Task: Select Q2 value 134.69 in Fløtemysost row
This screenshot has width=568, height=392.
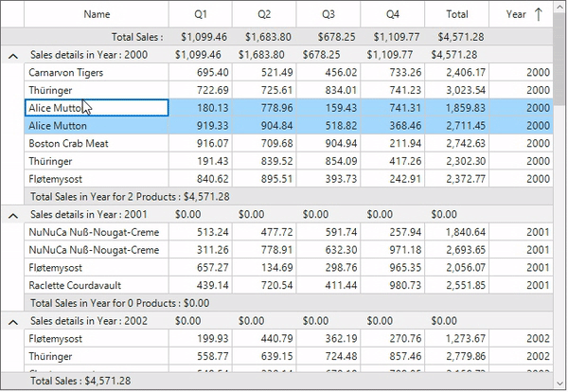Action: pos(263,268)
